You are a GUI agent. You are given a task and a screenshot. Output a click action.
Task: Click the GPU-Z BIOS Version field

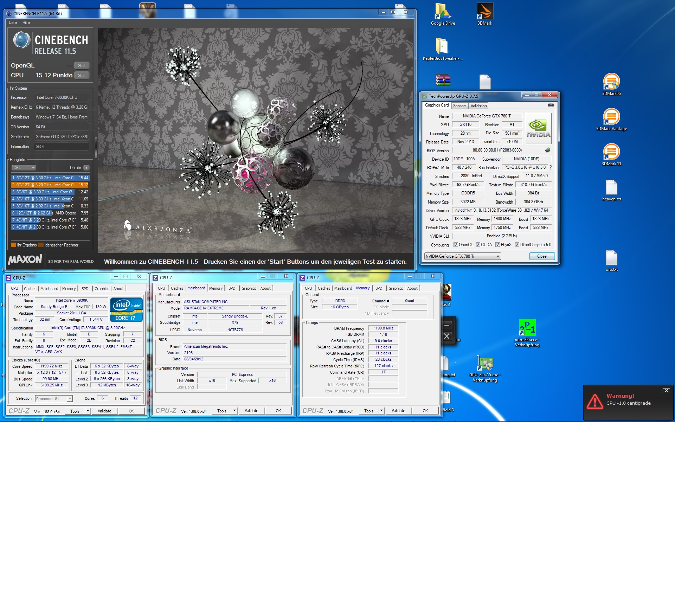pyautogui.click(x=497, y=150)
